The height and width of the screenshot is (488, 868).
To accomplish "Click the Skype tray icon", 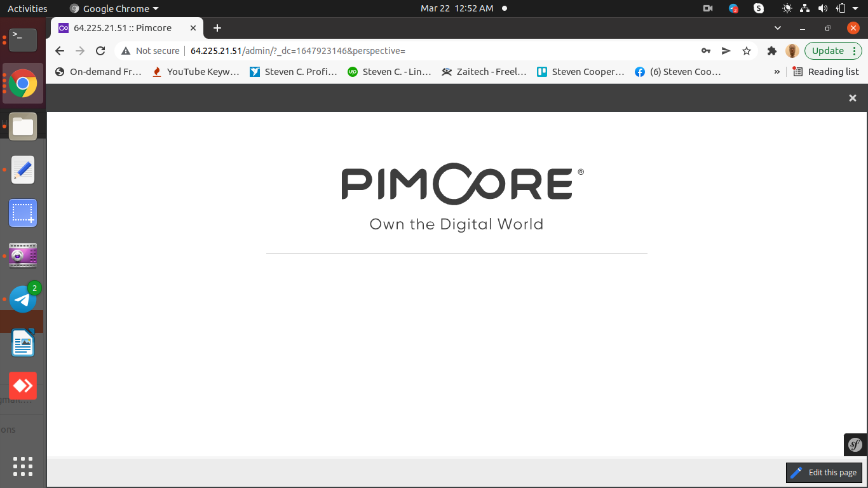I will tap(759, 8).
